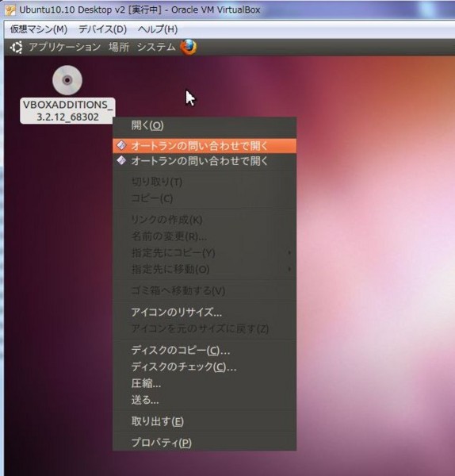Select highlighted オートランの問い合わせで開く entry

(205, 146)
